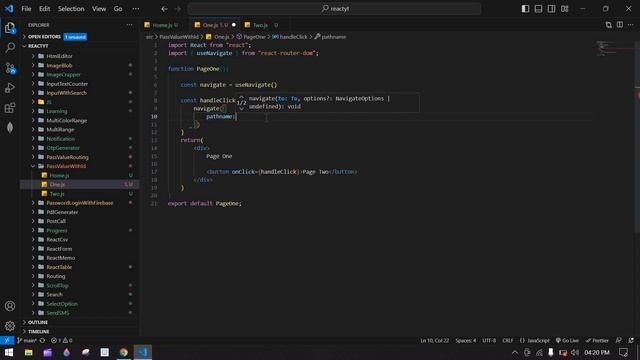Switch to the Two.js tab

tap(263, 25)
